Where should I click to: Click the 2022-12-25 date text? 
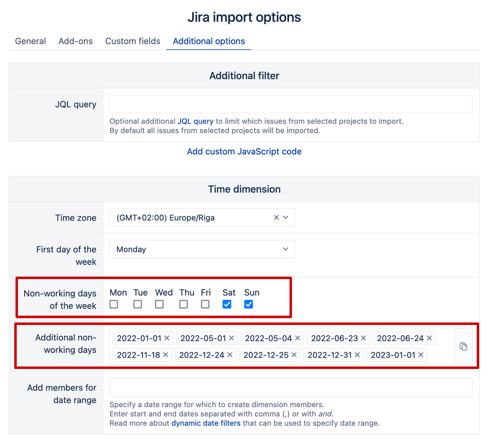click(266, 355)
